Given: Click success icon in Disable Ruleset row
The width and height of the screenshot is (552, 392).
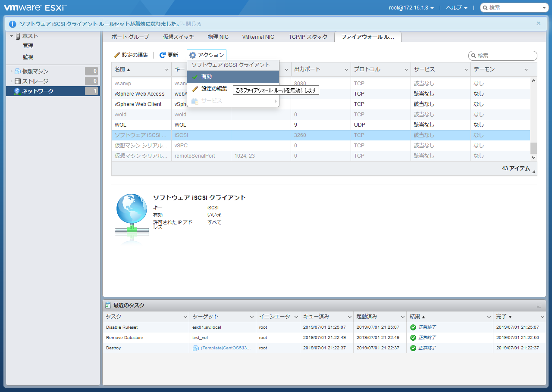Looking at the screenshot, I should click(x=413, y=327).
